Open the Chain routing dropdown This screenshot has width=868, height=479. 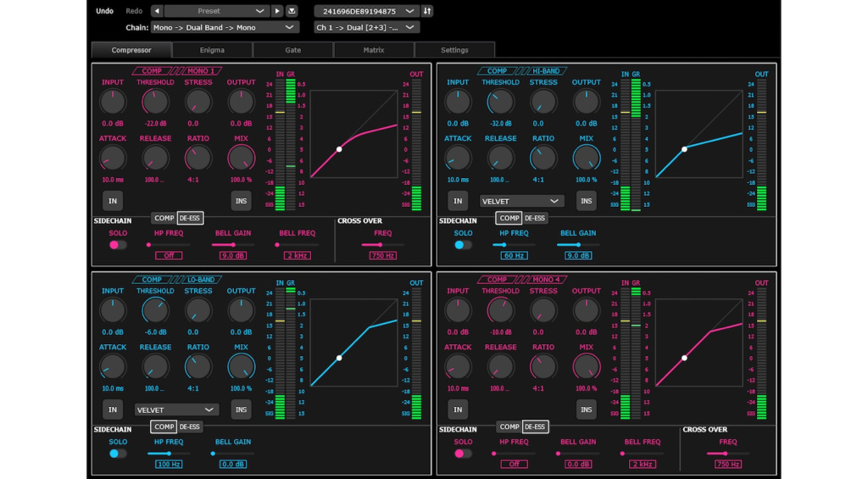tap(225, 27)
